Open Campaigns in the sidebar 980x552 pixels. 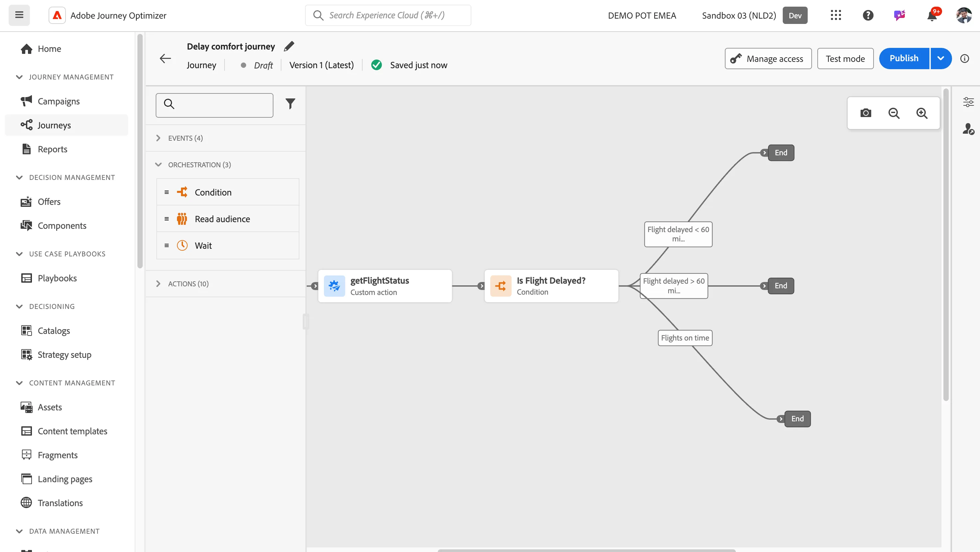point(58,101)
